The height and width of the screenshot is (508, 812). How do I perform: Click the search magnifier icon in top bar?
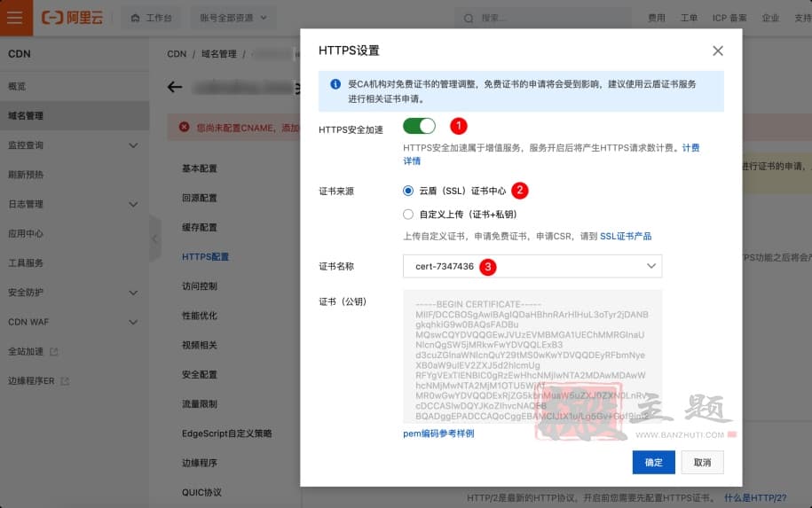click(469, 18)
